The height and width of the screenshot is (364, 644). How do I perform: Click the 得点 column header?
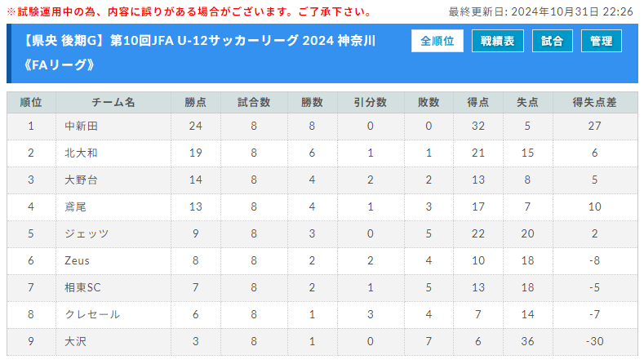point(478,102)
